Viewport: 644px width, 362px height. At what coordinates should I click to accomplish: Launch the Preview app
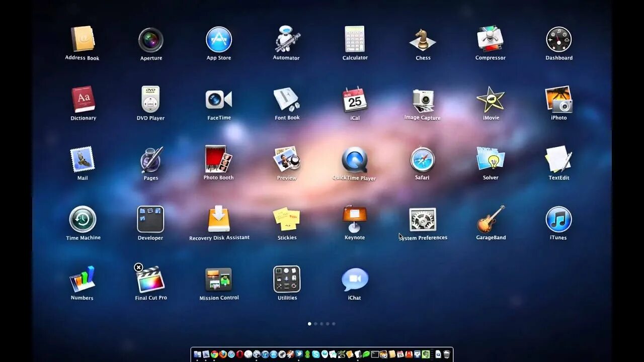tap(287, 159)
